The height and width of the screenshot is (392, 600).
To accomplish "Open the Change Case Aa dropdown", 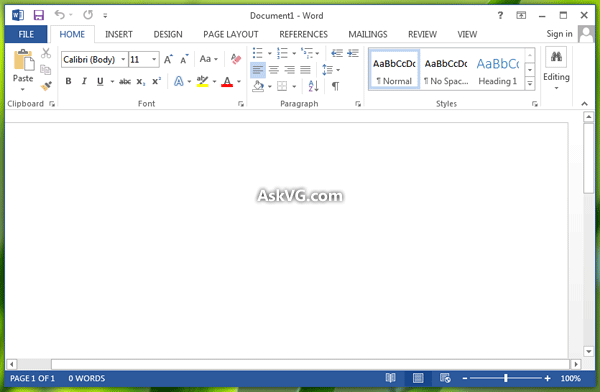I will click(209, 59).
